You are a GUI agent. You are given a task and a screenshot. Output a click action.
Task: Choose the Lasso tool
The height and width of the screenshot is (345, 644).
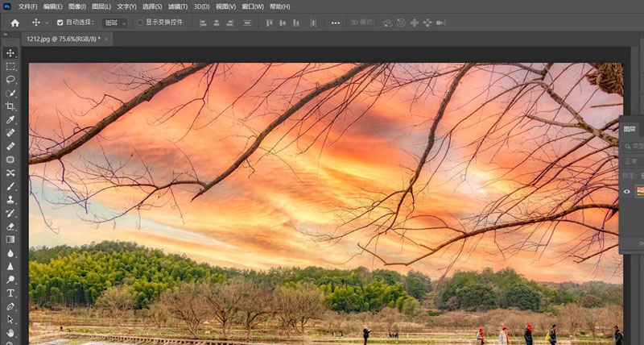[10, 80]
